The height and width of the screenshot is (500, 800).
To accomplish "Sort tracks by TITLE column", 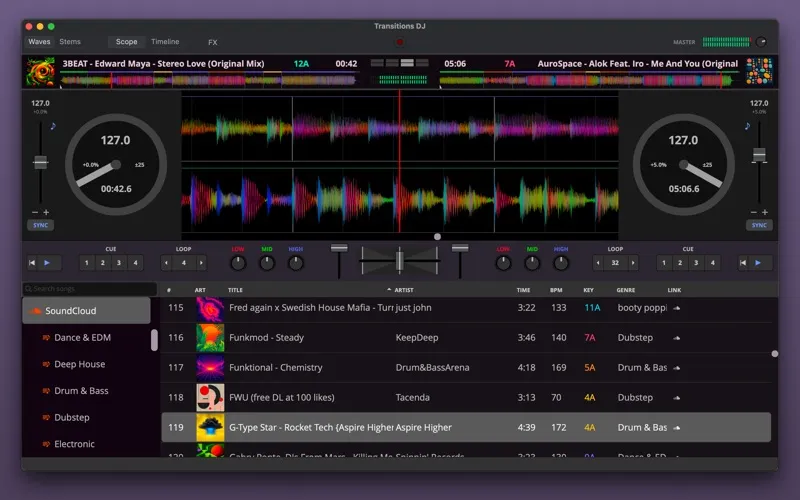I will (235, 290).
